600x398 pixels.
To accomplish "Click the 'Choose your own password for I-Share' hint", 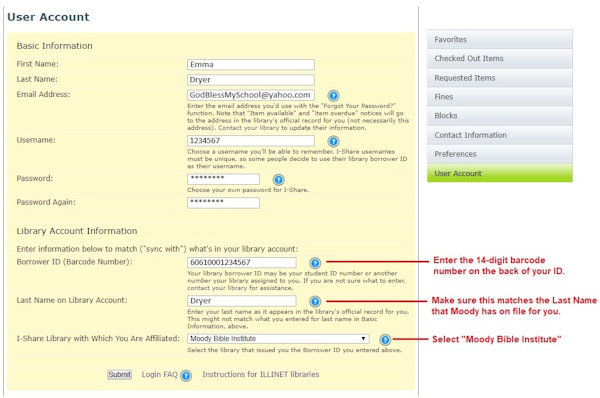I will (x=248, y=190).
